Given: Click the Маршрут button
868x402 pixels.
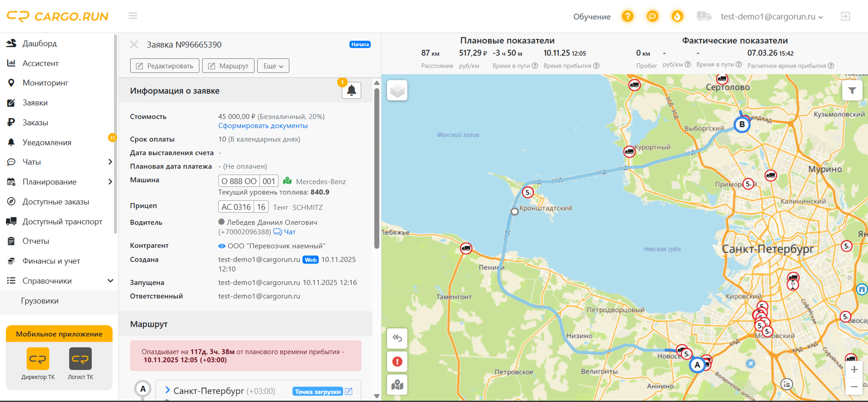Looking at the screenshot, I should coord(228,66).
